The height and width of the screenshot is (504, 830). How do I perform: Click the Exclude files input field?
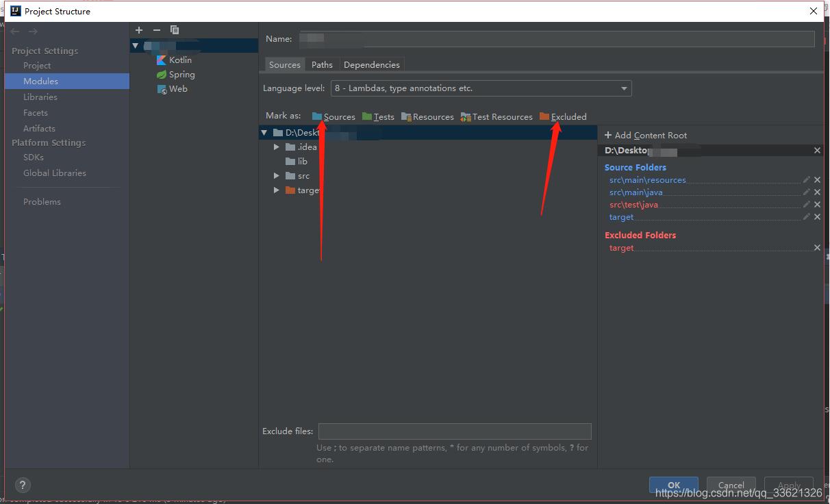(x=455, y=431)
